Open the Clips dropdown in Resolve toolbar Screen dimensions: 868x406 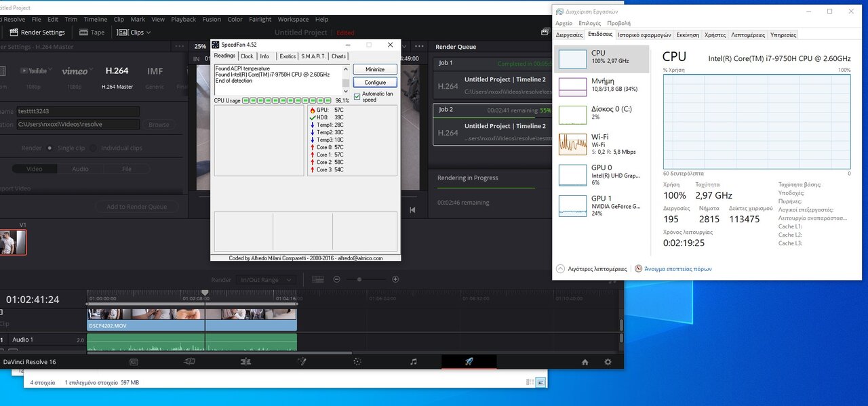point(134,32)
